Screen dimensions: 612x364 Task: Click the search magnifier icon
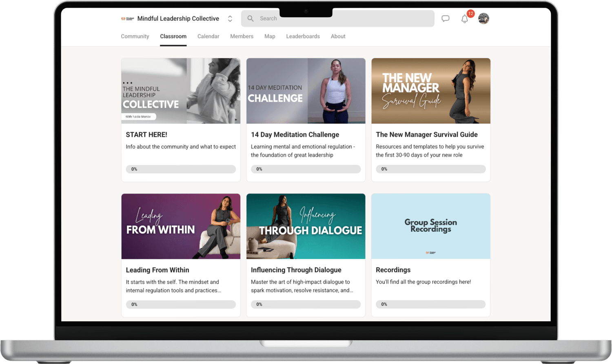click(x=251, y=18)
